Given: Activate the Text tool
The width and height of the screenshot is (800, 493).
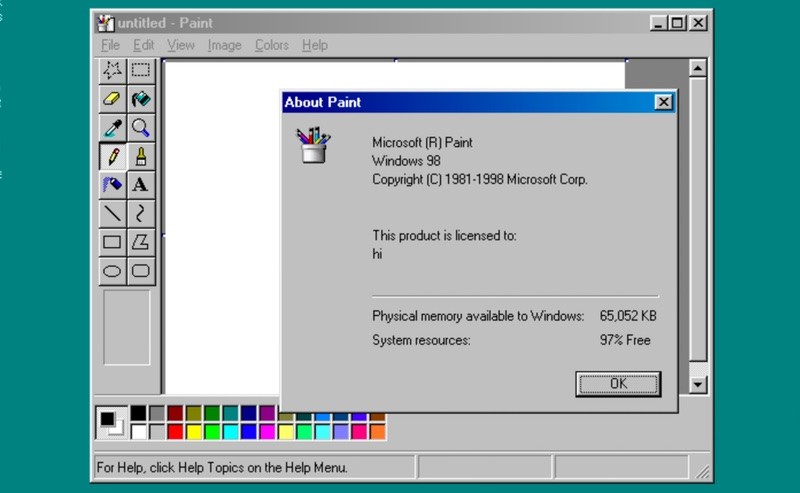Looking at the screenshot, I should coord(141,185).
